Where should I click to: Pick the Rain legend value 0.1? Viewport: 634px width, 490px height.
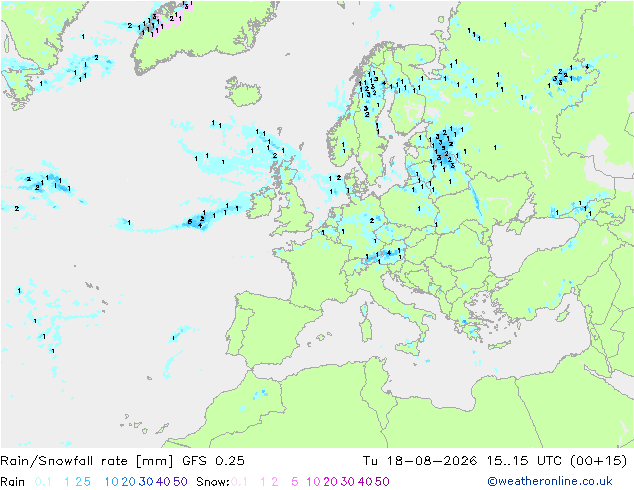tap(43, 482)
